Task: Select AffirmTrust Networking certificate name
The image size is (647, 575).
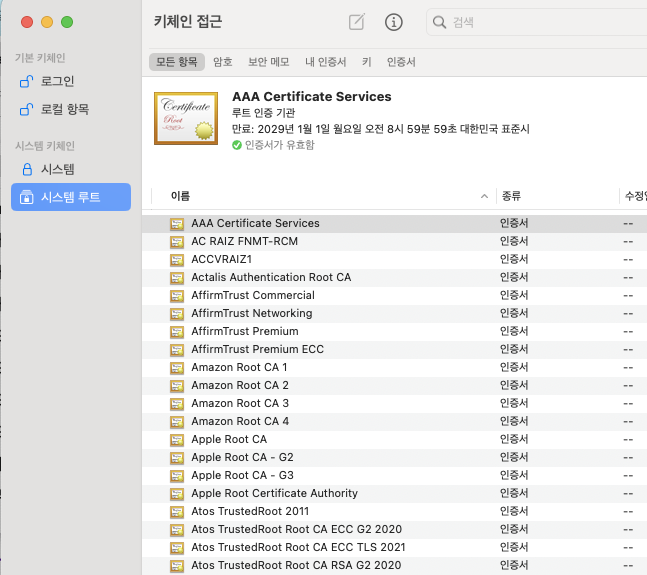Action: click(x=252, y=313)
